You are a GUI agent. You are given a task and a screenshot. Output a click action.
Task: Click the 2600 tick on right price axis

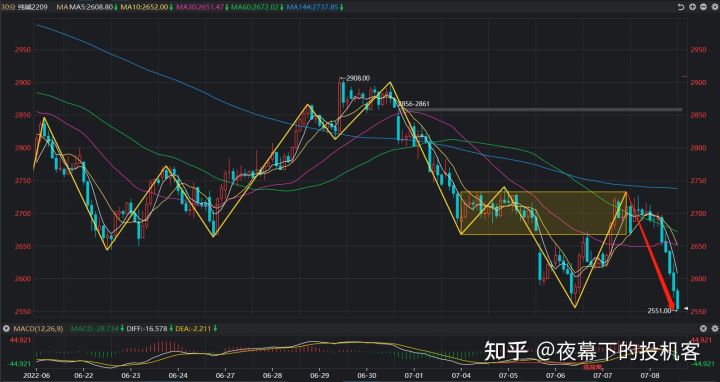pos(697,279)
